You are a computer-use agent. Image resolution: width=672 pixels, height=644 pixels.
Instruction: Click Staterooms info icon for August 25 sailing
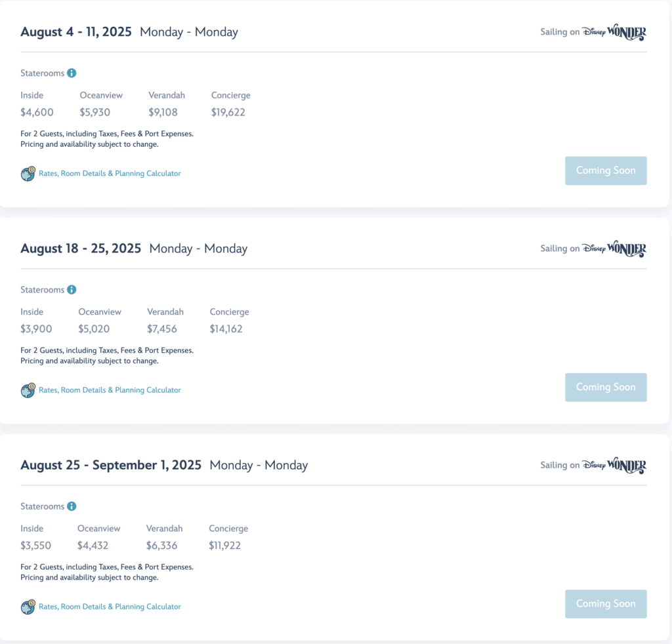click(72, 506)
